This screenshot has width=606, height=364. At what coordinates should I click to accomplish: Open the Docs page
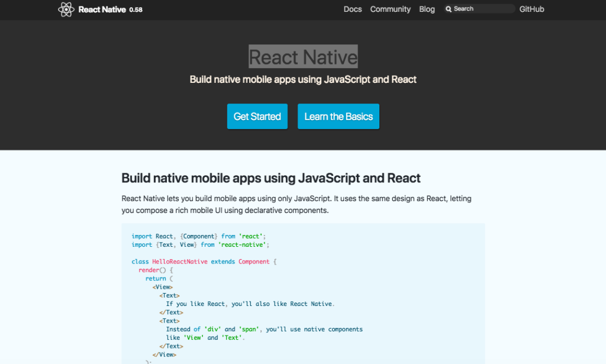pos(352,9)
